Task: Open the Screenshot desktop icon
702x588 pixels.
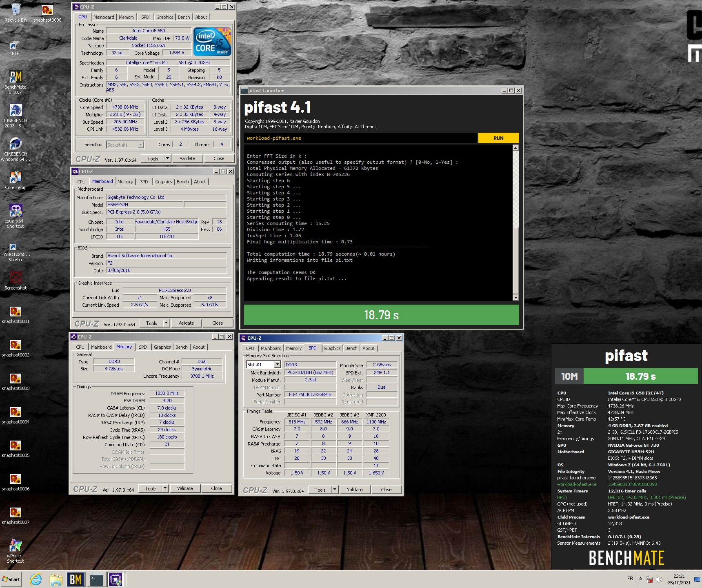Action: 16,280
